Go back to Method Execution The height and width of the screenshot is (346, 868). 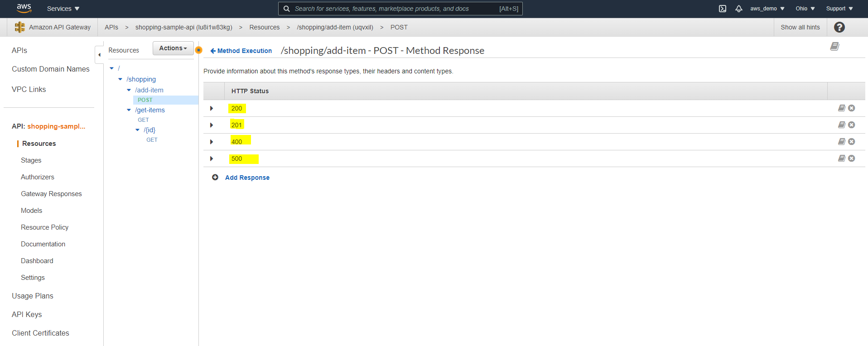click(241, 51)
